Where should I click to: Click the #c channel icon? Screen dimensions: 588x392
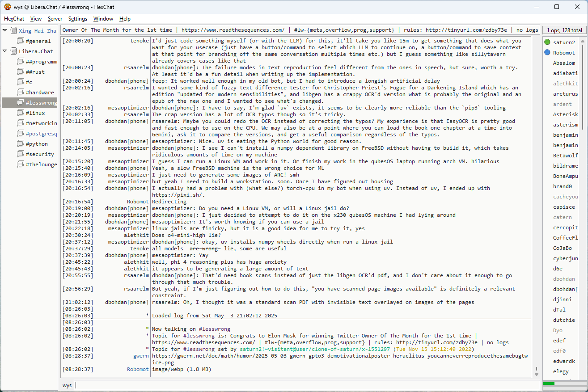[x=21, y=82]
